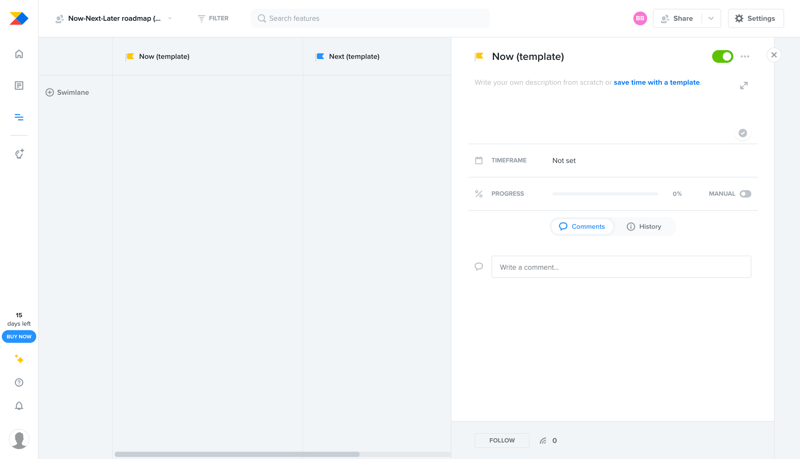Close the detail panel
800x459 pixels.
coord(774,55)
